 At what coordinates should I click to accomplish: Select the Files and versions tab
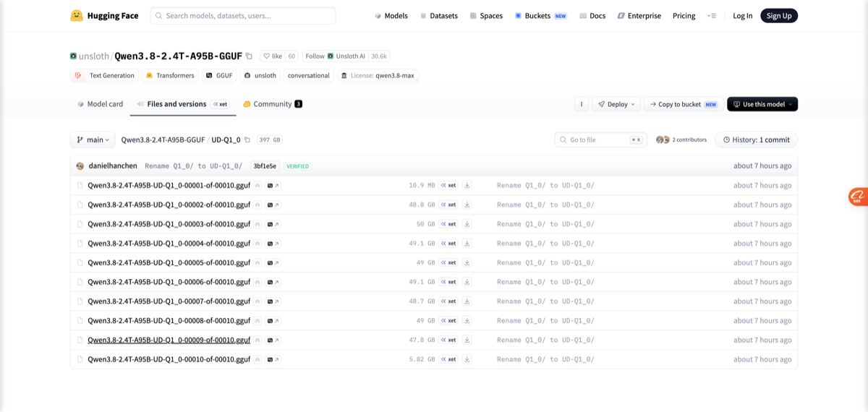182,104
